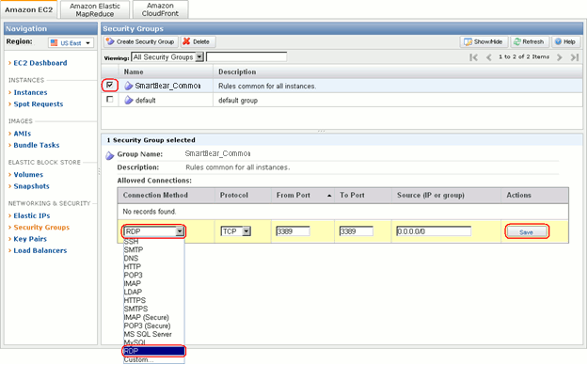588x365 pixels.
Task: Click SmartBear_Common group icon in table
Action: [129, 86]
